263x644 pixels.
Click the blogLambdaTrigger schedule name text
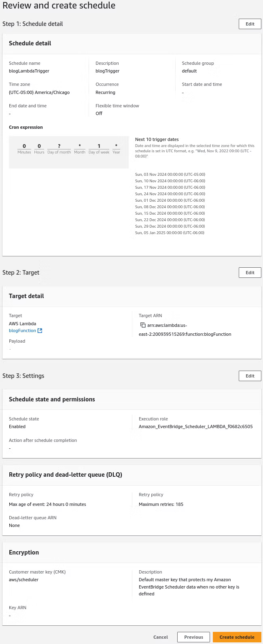[x=29, y=71]
